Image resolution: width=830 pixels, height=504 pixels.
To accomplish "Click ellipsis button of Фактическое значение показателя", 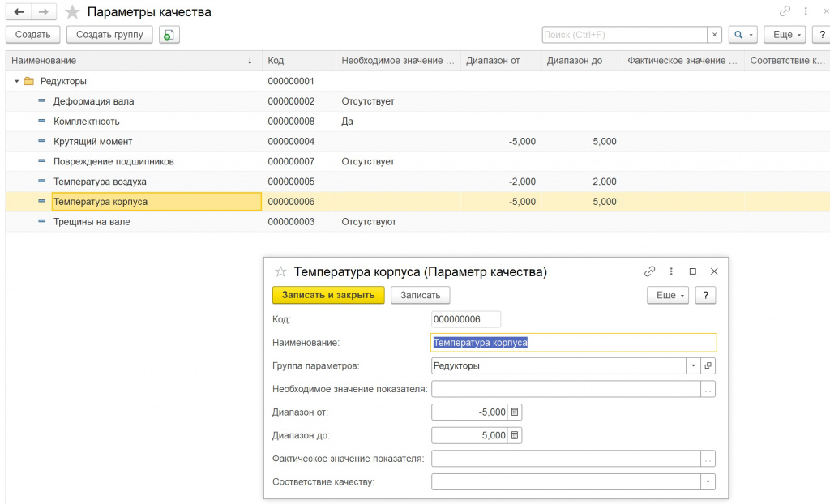I will 708,459.
